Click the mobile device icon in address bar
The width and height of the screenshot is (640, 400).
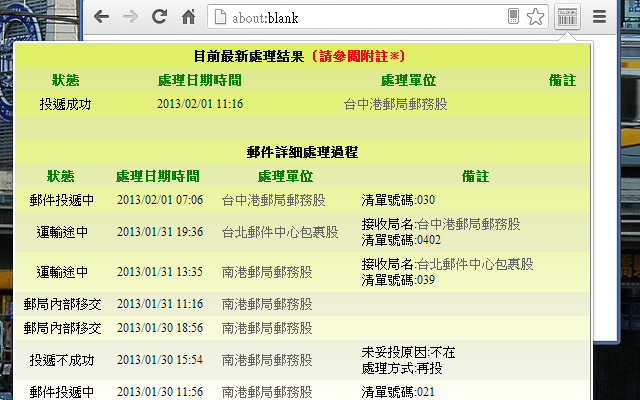click(513, 16)
